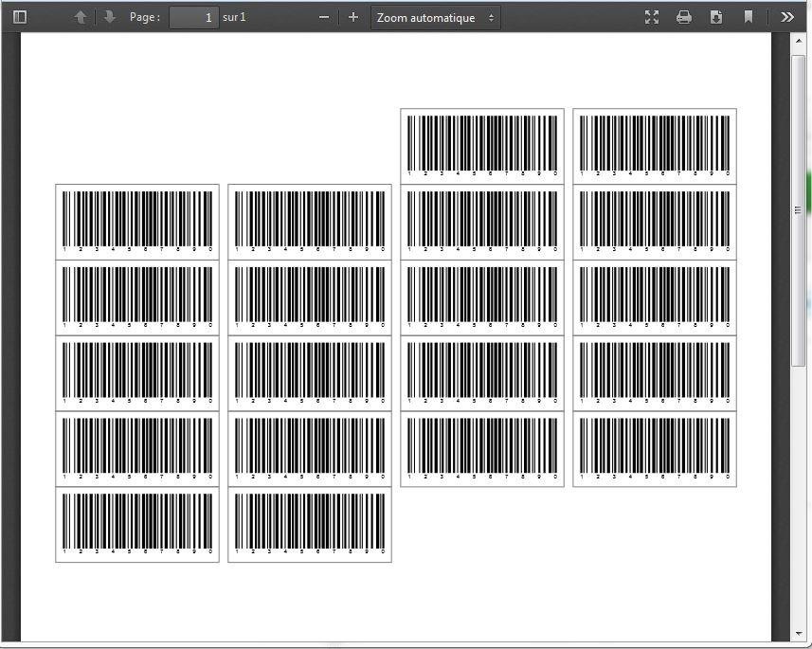Viewport: 812px width, 649px height.
Task: Click inside the page number field
Action: point(193,16)
